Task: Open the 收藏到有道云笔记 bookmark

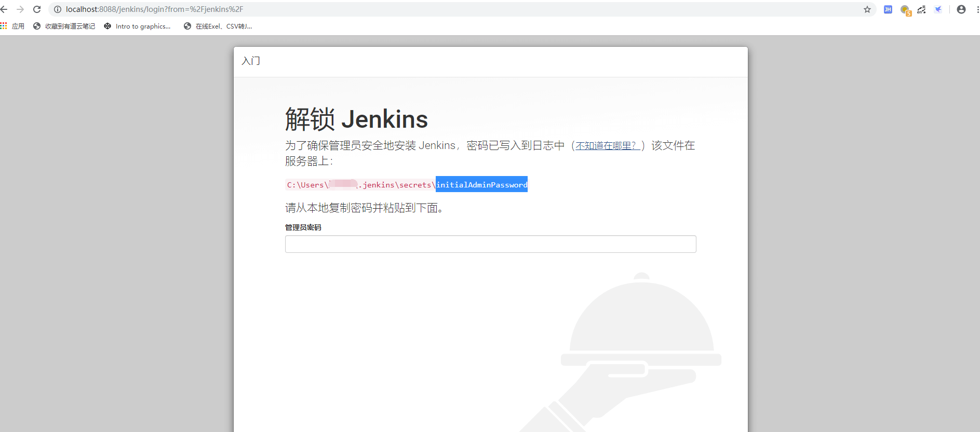Action: [x=64, y=26]
